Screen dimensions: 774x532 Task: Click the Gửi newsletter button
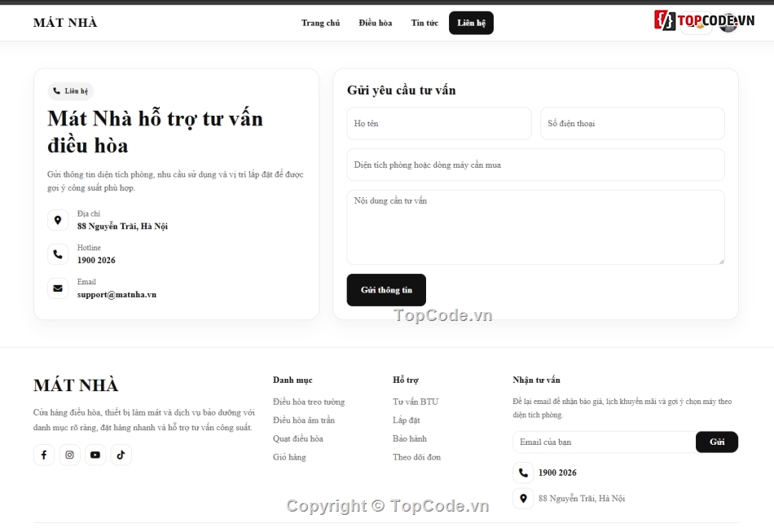click(x=717, y=442)
